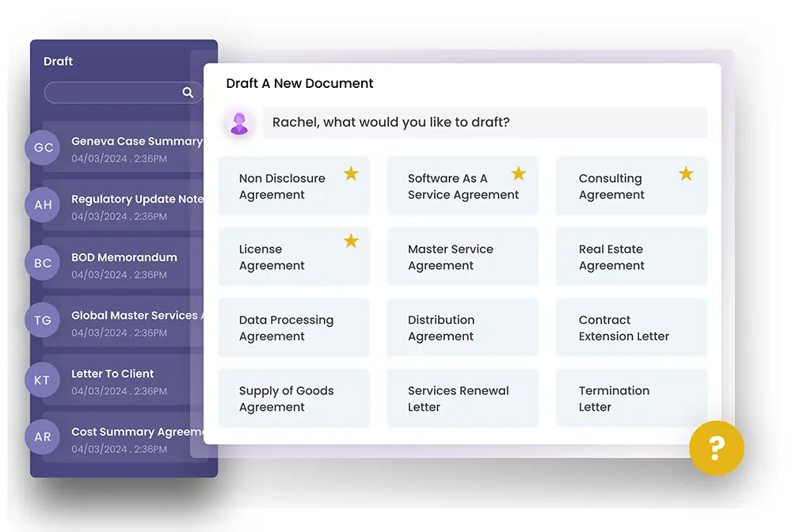Select the Master Service Agreement template

(463, 256)
